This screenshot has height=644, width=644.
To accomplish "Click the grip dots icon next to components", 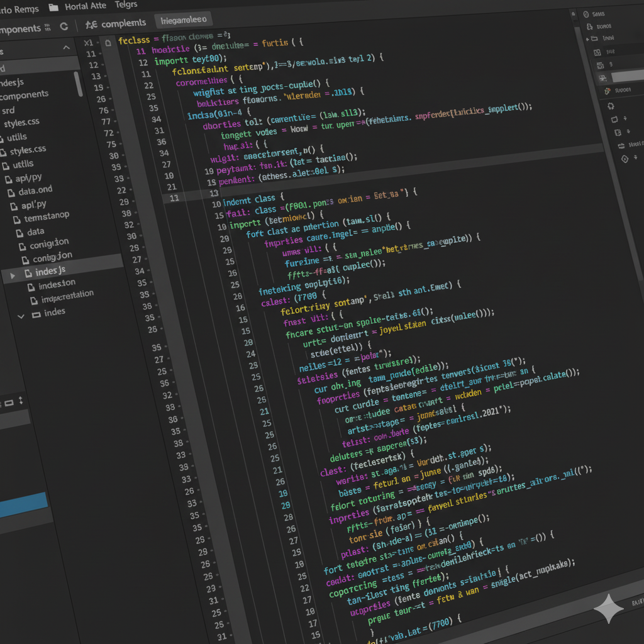I will pos(48,28).
